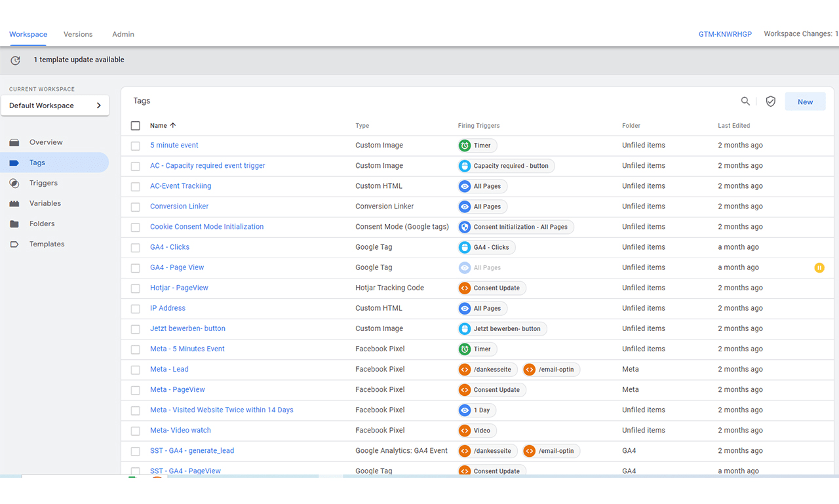Open the IP Address tag link

[x=168, y=308]
